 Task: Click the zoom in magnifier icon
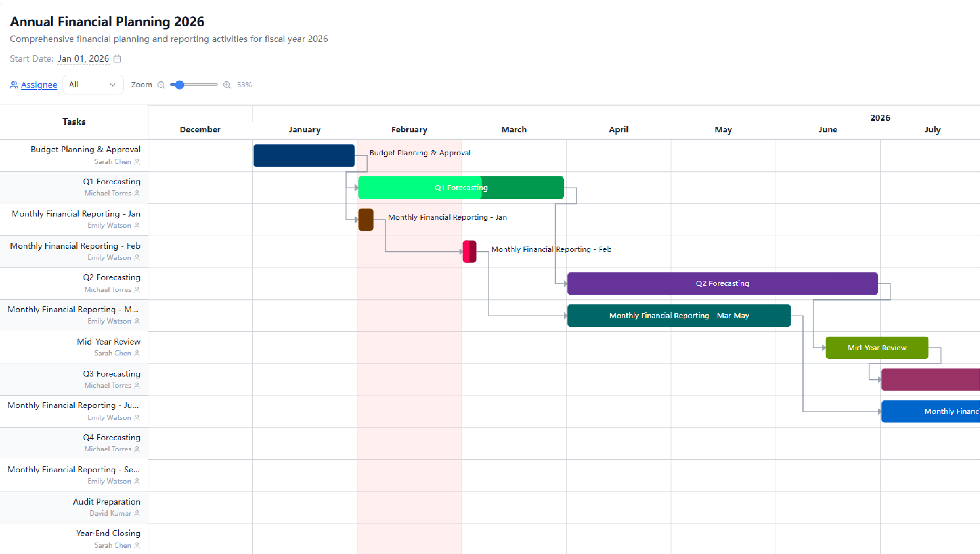227,85
